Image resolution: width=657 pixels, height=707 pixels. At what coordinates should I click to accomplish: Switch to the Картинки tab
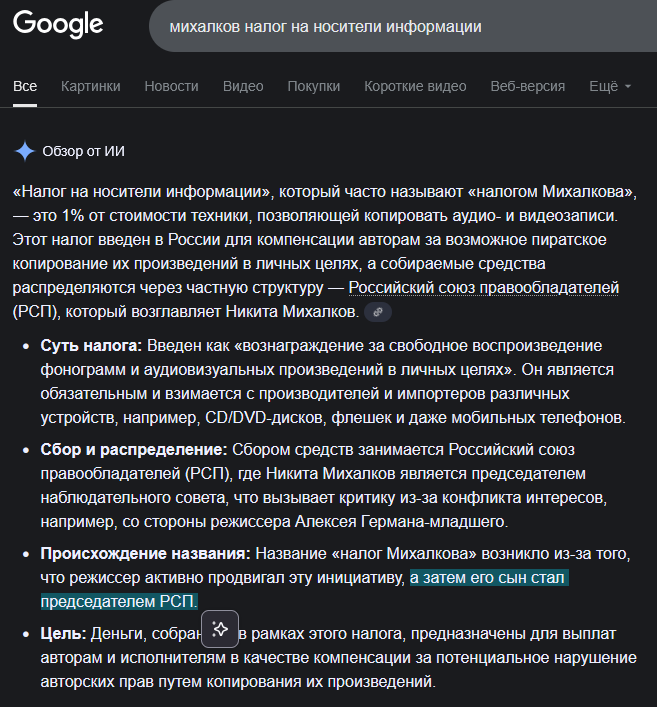pyautogui.click(x=90, y=86)
